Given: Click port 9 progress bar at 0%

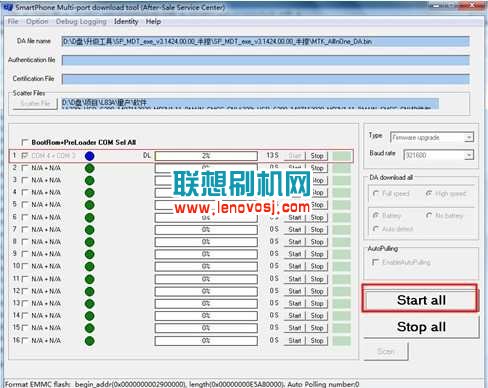Looking at the screenshot, I should click(206, 254).
